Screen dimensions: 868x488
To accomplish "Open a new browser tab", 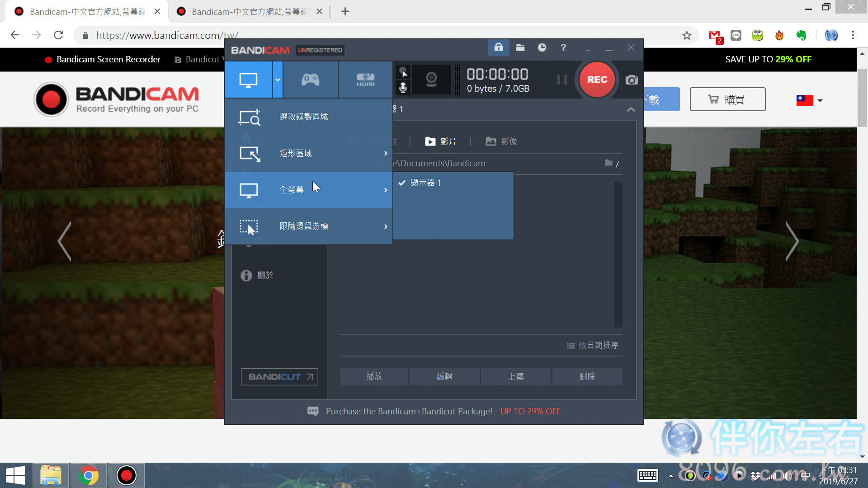I will (345, 12).
